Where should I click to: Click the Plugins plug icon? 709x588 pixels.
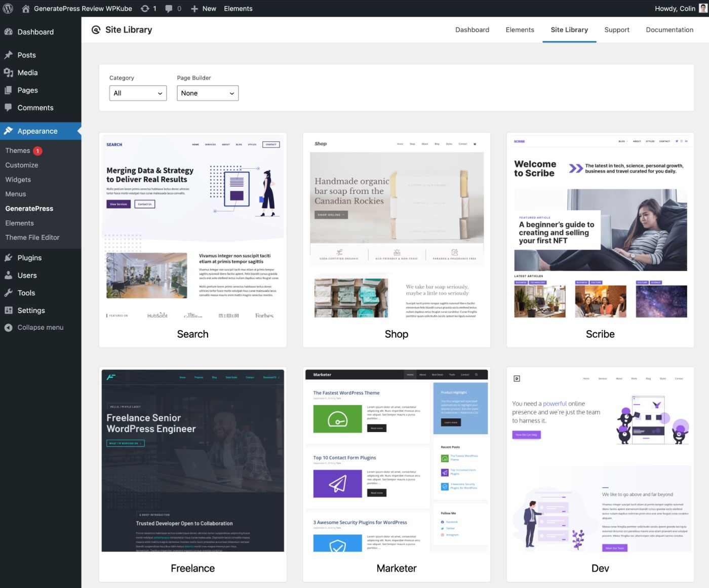8,258
